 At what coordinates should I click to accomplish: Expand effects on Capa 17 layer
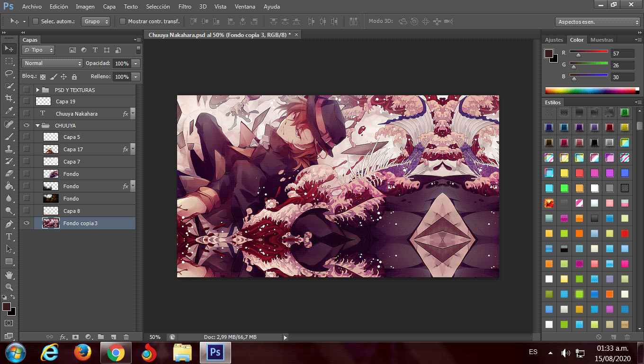click(133, 149)
